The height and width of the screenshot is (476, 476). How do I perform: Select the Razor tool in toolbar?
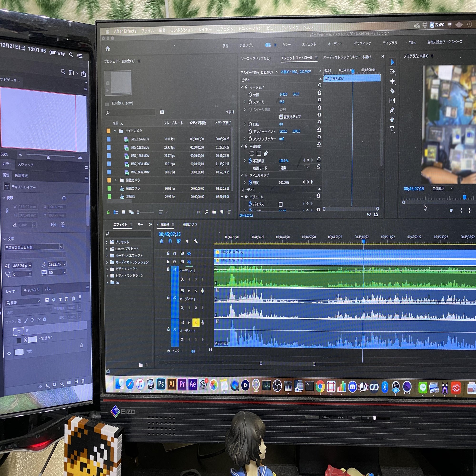(x=392, y=91)
